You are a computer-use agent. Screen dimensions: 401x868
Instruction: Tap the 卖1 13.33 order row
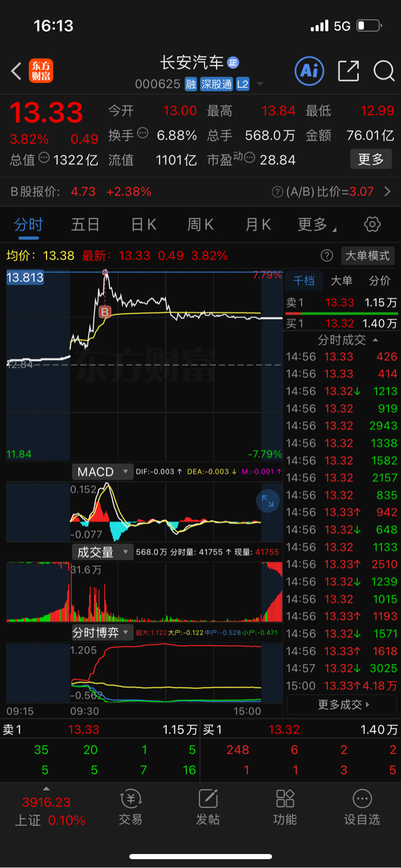(x=341, y=303)
